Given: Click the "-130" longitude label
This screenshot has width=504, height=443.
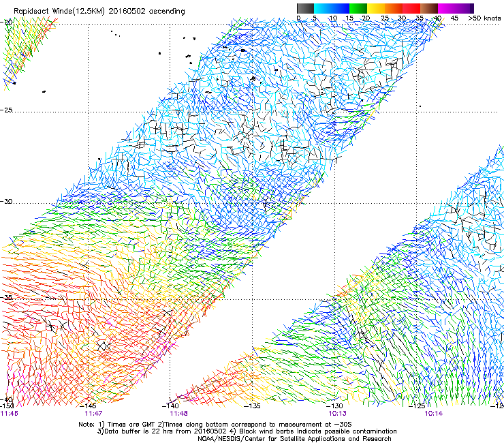Looking at the screenshot, I should tap(334, 406).
